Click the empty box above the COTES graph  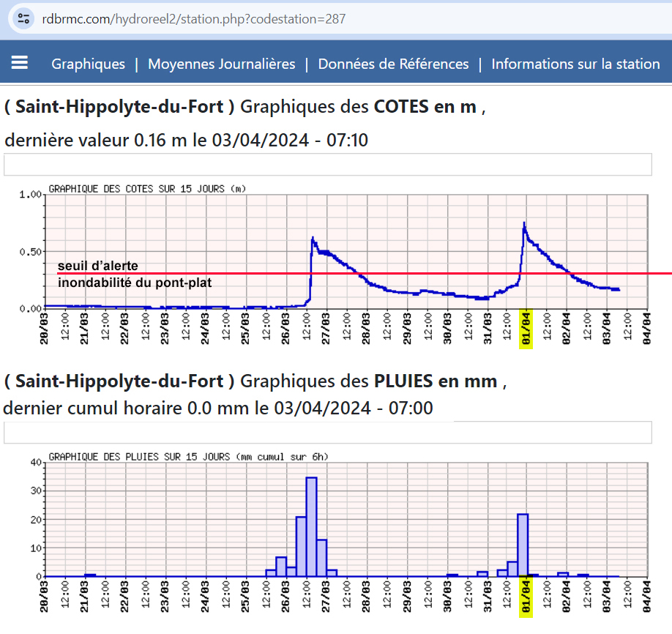click(x=327, y=165)
